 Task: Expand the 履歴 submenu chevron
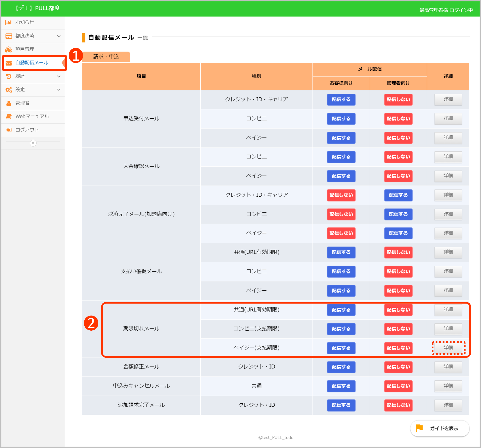tap(59, 76)
